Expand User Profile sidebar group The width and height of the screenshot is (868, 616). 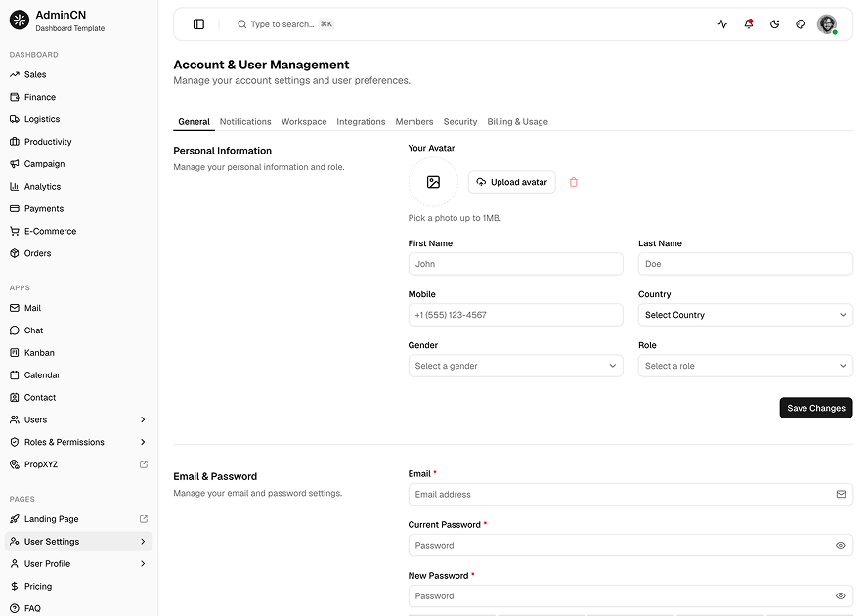pos(78,564)
